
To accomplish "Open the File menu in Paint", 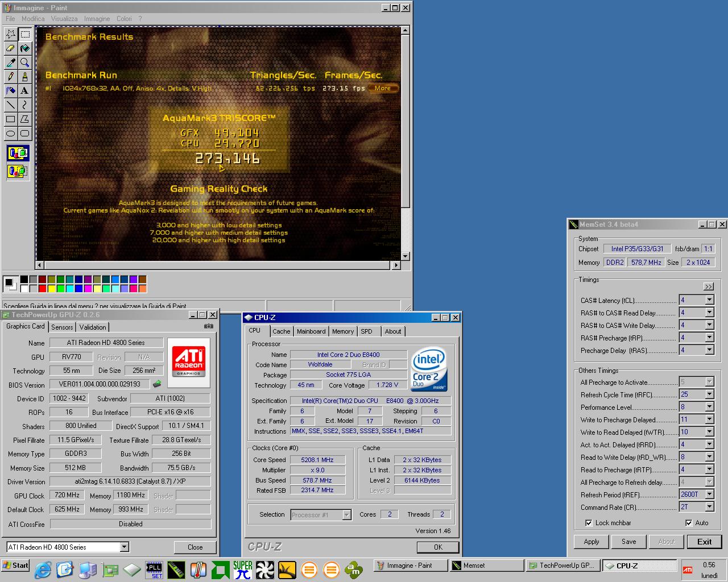I will click(10, 19).
